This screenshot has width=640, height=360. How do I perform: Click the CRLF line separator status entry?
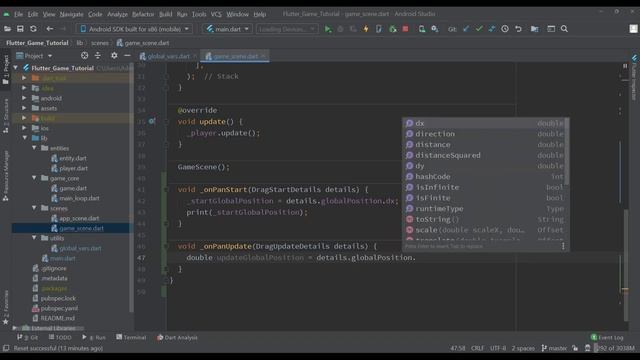coord(477,348)
